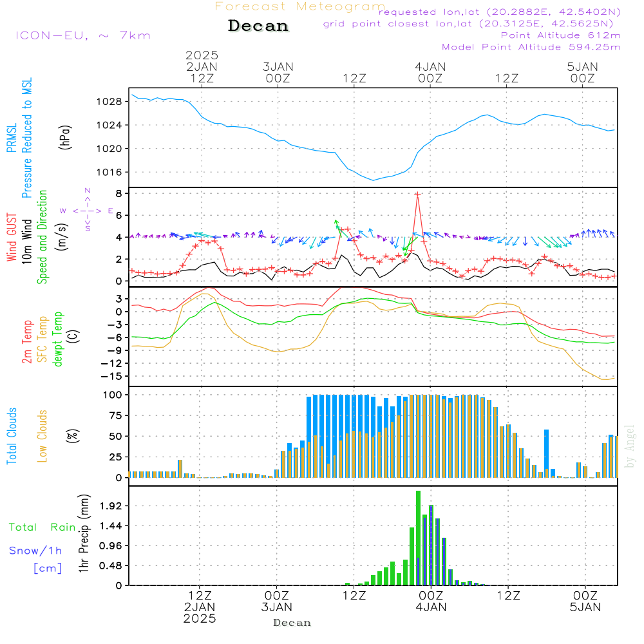Click the "00Z 3JAN" label below the precipitation chart
Image resolution: width=644 pixels, height=644 pixels.
point(277,601)
